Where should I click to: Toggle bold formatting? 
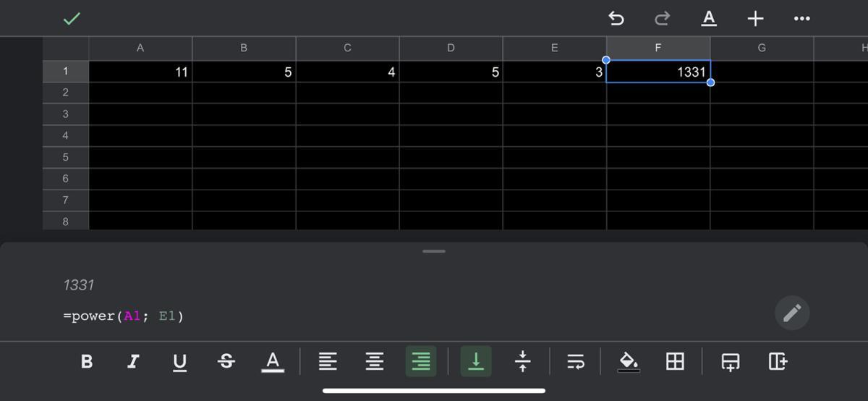coord(87,361)
